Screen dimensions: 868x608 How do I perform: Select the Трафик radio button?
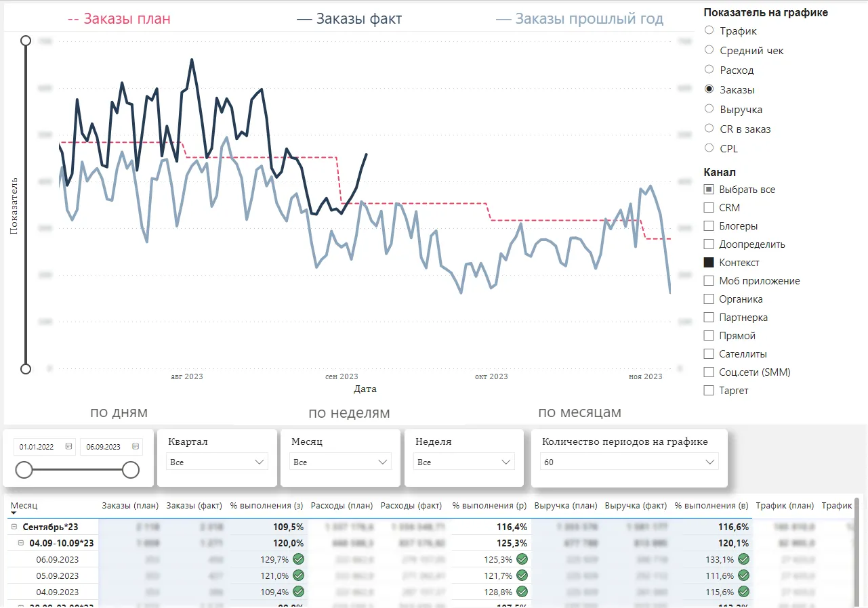click(709, 30)
